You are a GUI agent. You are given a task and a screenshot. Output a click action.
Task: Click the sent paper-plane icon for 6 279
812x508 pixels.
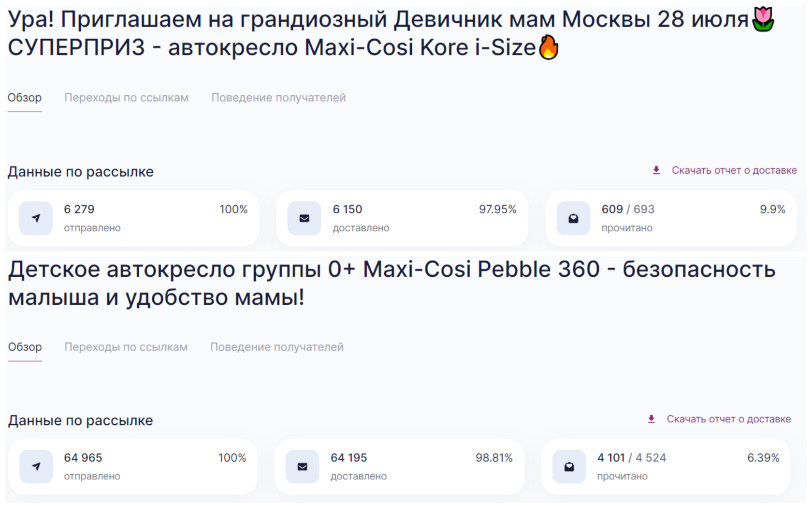36,218
